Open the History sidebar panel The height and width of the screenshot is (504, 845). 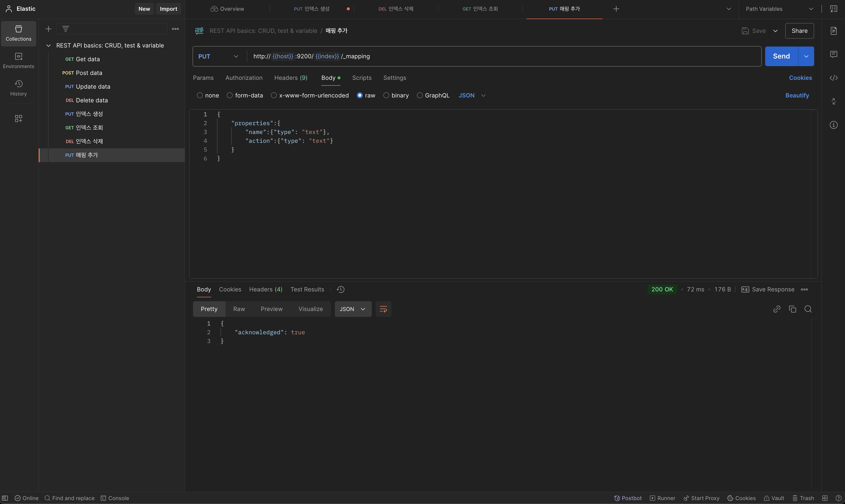(18, 88)
